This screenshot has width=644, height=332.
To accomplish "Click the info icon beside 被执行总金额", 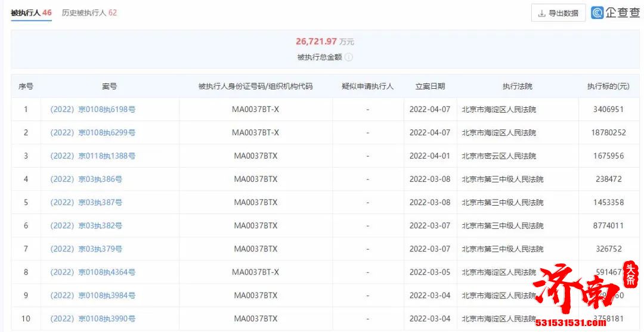I will coord(349,57).
